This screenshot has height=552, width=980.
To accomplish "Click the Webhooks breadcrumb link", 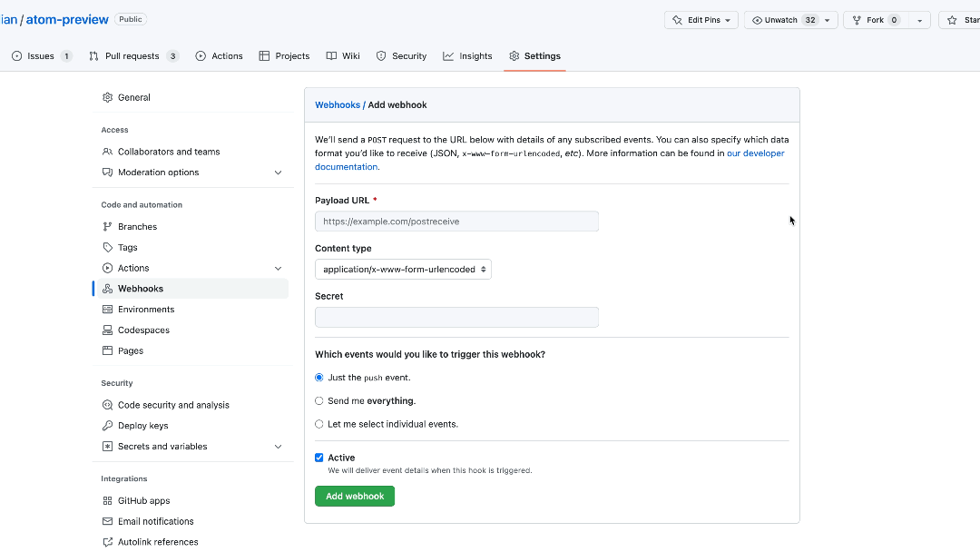I will tap(338, 105).
